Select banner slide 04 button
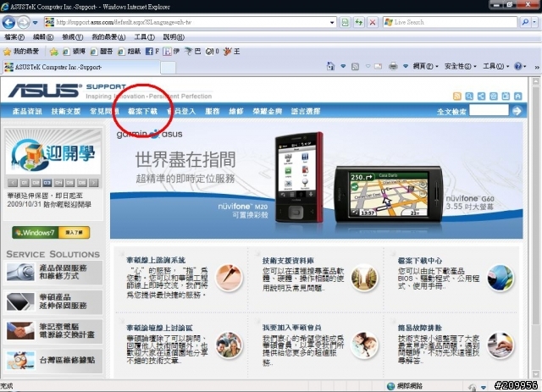The width and height of the screenshot is (542, 392). coord(58,183)
